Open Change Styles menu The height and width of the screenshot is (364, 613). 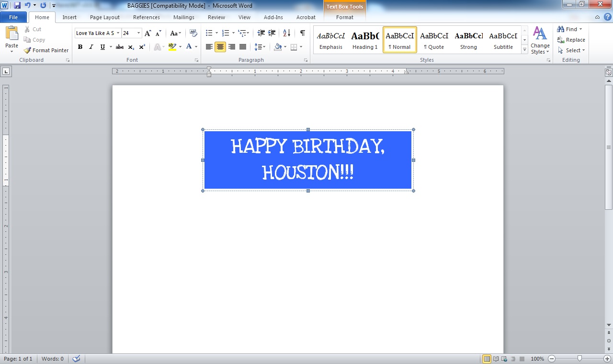point(540,41)
